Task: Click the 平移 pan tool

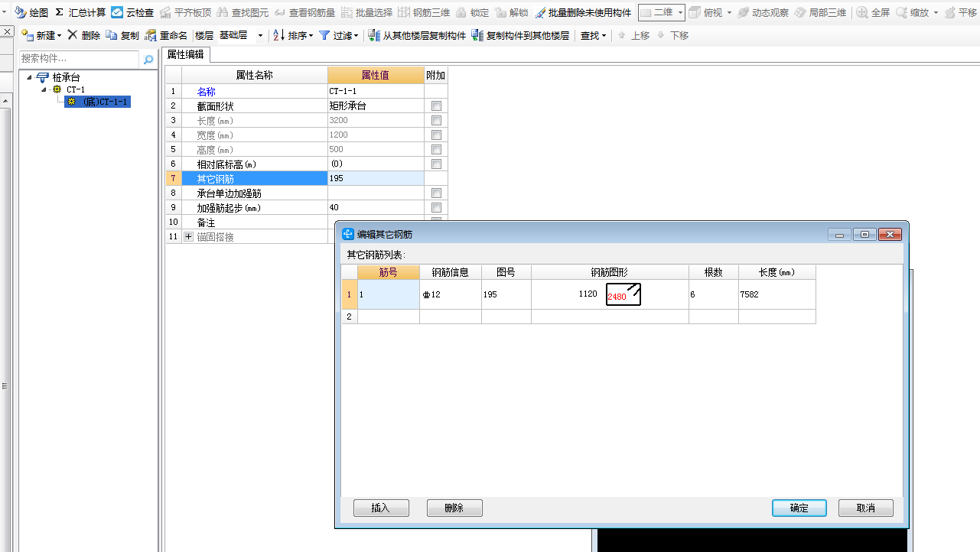Action: coord(961,13)
